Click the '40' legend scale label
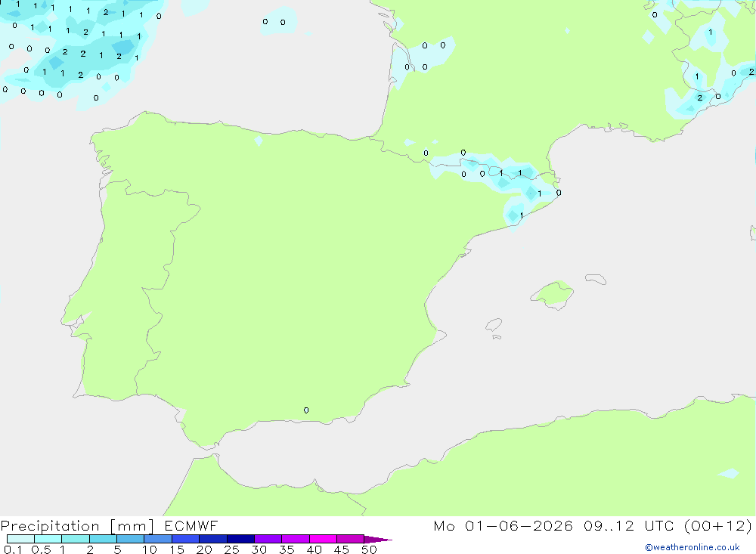Screen dimensions: 756x554 (314, 549)
